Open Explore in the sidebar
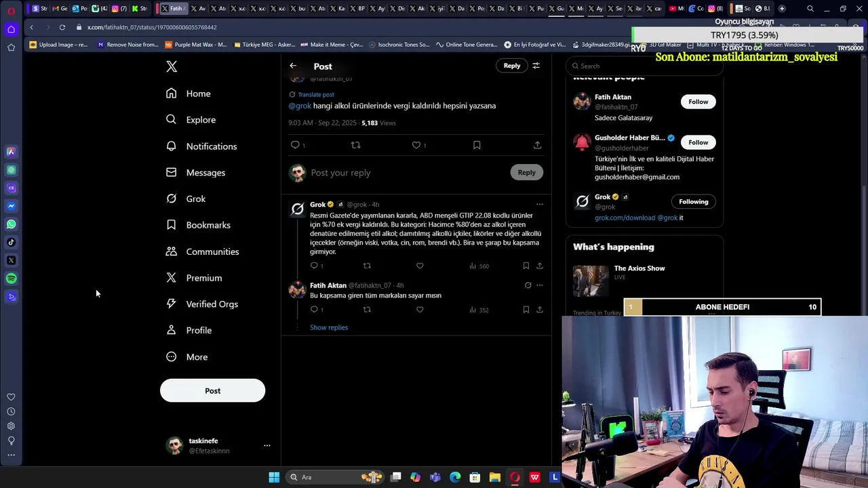 pos(191,120)
